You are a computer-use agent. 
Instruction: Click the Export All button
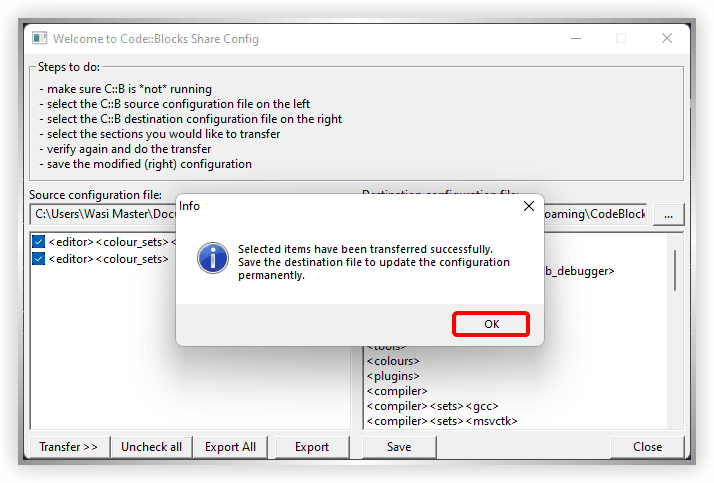[230, 447]
